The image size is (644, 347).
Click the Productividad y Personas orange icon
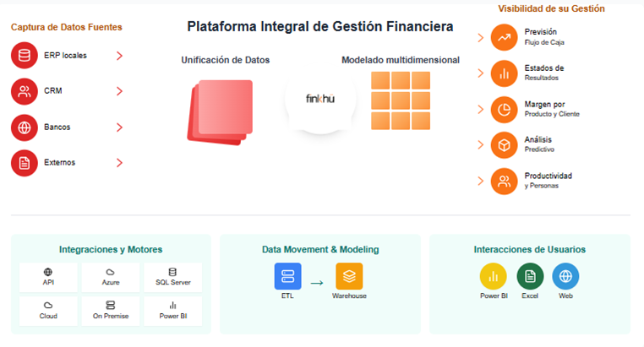coord(504,182)
